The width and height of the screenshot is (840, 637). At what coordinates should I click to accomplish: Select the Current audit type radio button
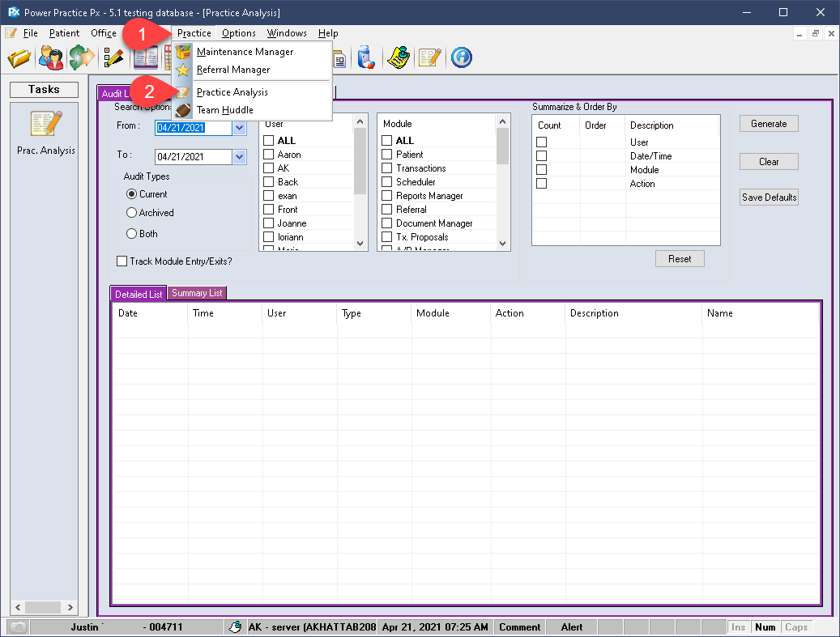[x=131, y=193]
